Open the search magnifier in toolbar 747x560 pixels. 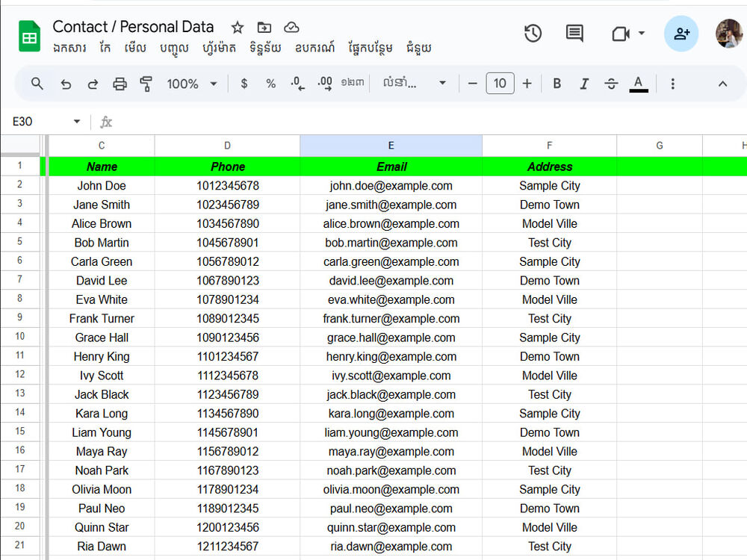point(37,84)
